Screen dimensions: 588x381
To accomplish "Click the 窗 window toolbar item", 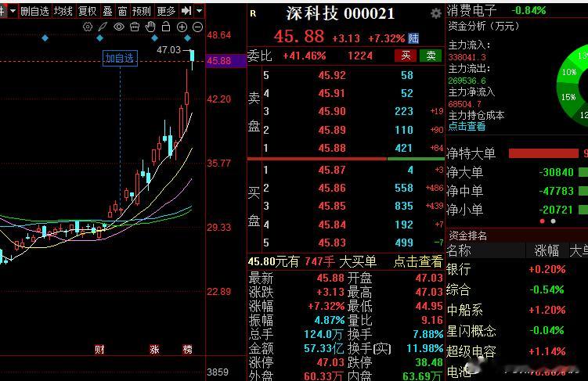I will tap(122, 11).
